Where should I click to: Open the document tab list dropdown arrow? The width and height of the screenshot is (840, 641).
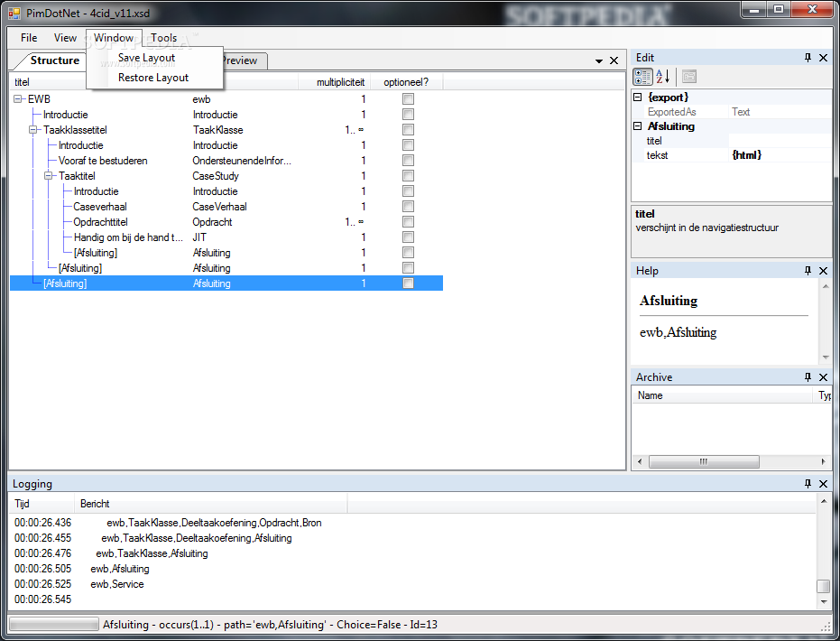pyautogui.click(x=599, y=61)
